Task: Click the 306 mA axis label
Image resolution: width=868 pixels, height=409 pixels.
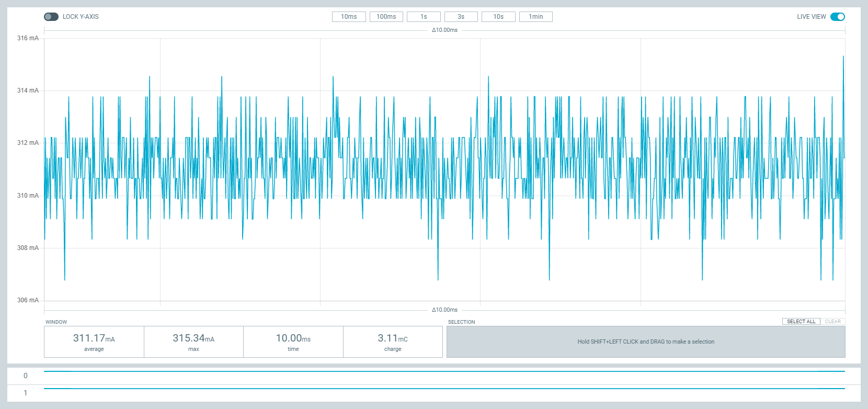Action: [28, 300]
